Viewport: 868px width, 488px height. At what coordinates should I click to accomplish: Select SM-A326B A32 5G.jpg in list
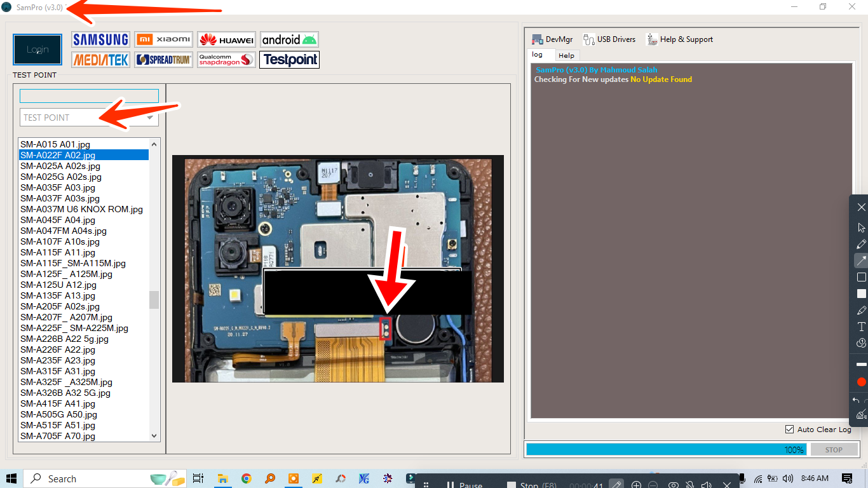pyautogui.click(x=84, y=393)
